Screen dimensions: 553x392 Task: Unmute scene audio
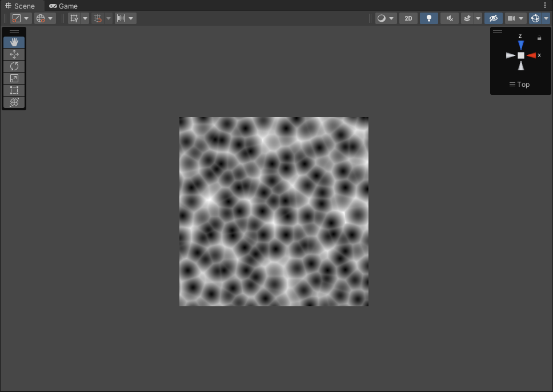tap(449, 18)
